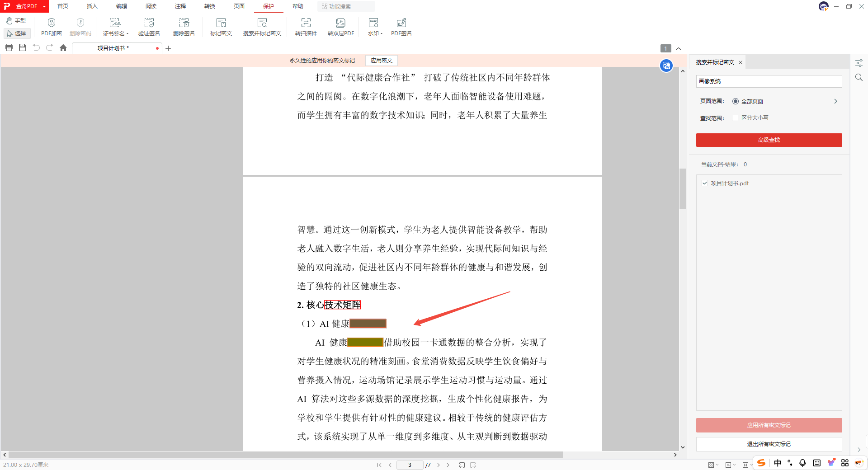This screenshot has width=868, height=470.
Task: Click the vertical scrollbar thumb
Action: point(683,189)
